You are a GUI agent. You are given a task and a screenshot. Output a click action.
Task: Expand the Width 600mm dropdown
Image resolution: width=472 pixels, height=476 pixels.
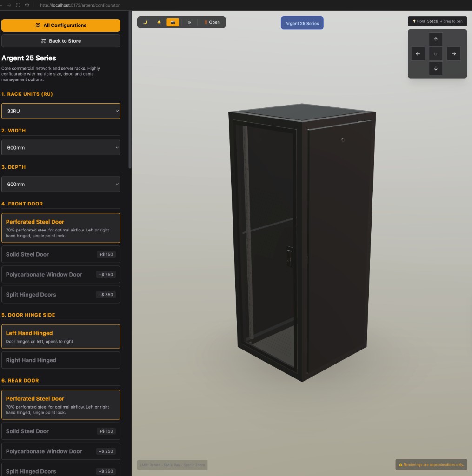coord(60,148)
